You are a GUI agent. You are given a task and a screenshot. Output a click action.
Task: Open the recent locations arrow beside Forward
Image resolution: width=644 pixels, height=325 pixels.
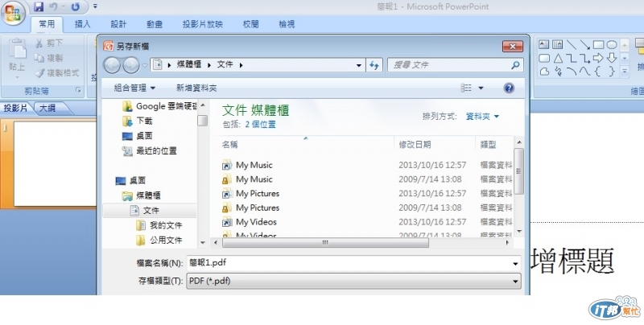click(144, 65)
